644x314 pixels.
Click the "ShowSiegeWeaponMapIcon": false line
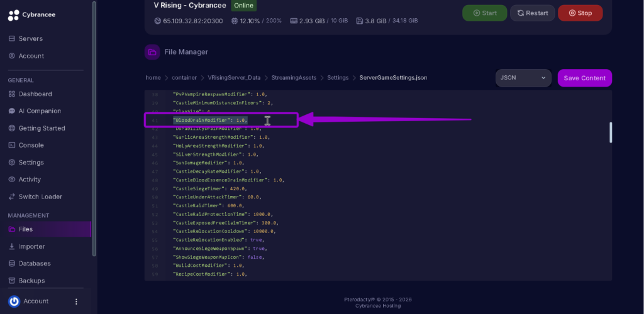click(218, 257)
